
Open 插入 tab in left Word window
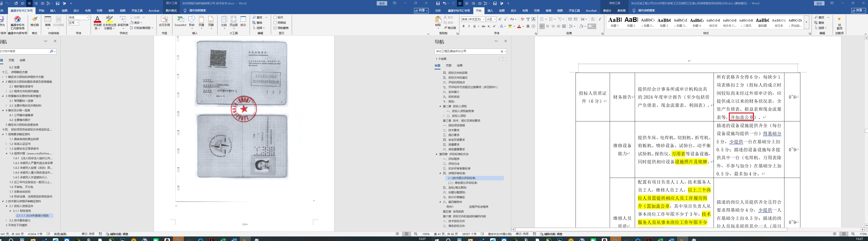(53, 10)
